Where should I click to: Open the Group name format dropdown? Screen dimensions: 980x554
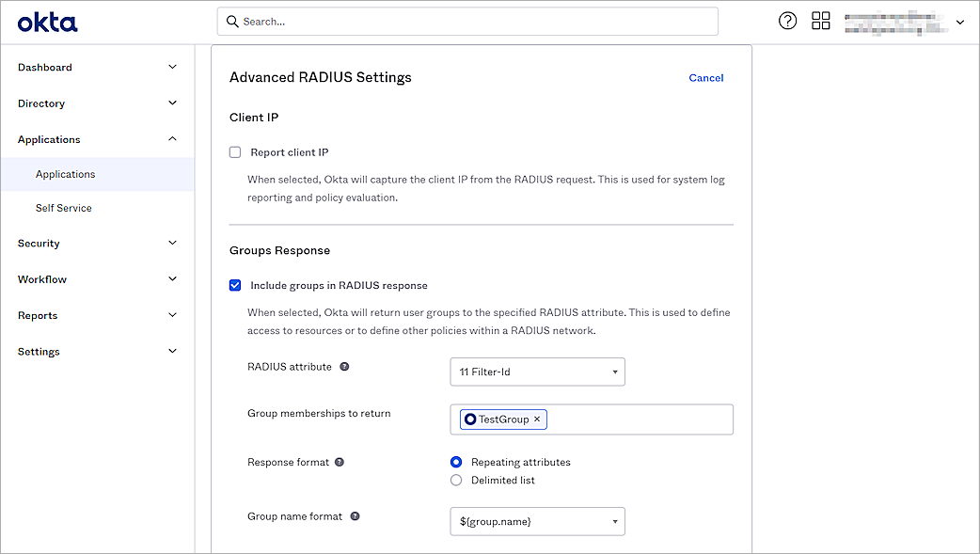coord(537,521)
